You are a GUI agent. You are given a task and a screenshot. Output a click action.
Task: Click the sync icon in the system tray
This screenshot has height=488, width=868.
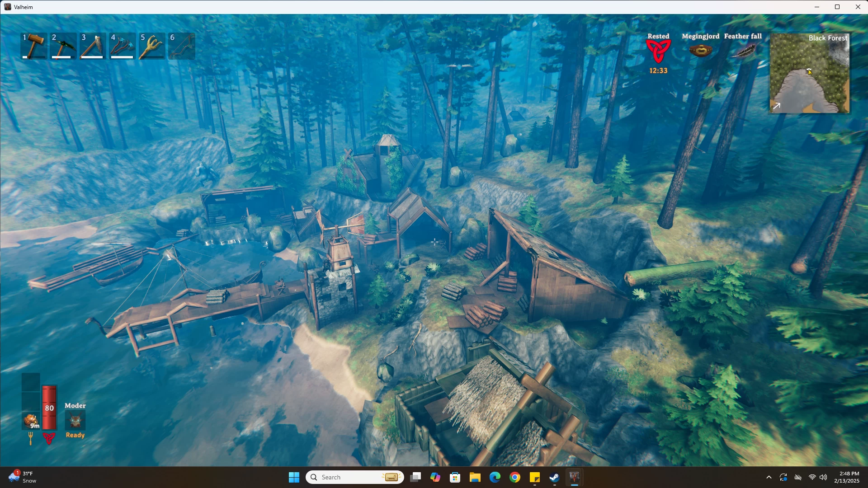pyautogui.click(x=783, y=477)
